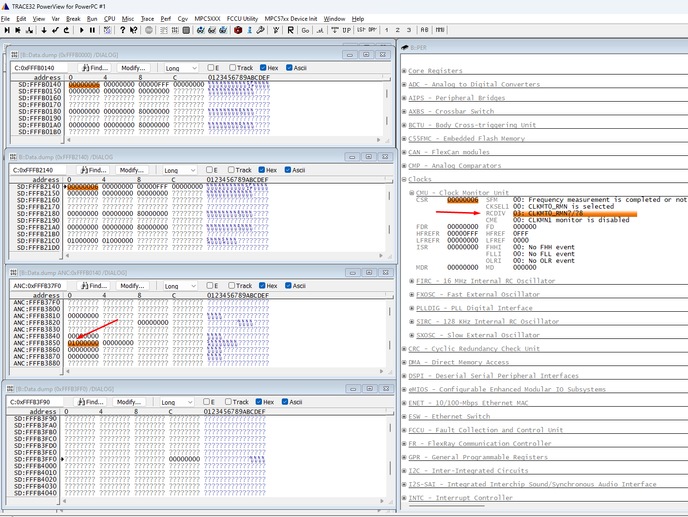Open the Break menu
Image resolution: width=688 pixels, height=517 pixels.
73,19
